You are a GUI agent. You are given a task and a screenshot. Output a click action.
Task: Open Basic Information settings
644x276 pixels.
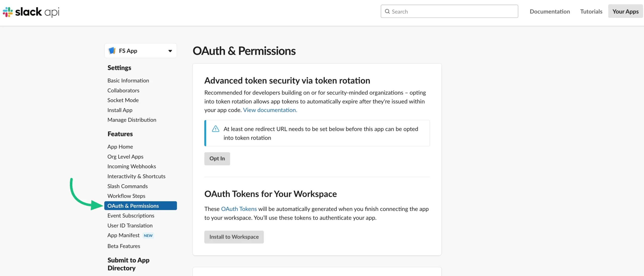[x=128, y=80]
